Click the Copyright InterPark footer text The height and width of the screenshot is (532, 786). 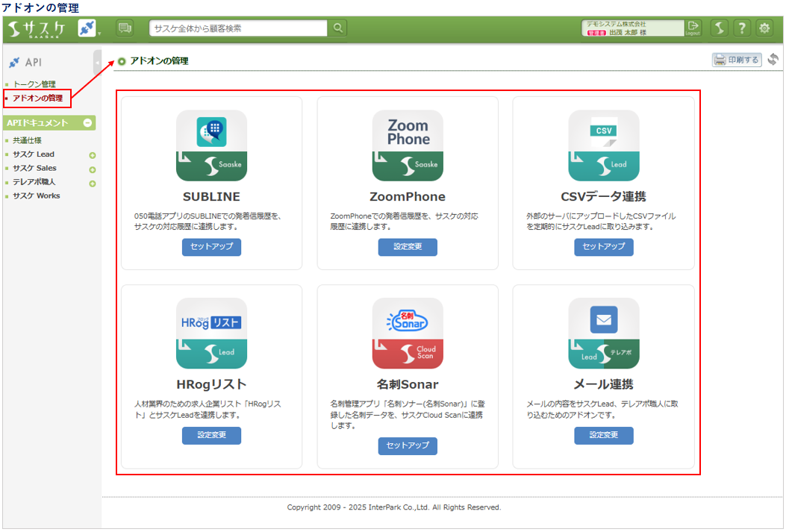point(394,507)
